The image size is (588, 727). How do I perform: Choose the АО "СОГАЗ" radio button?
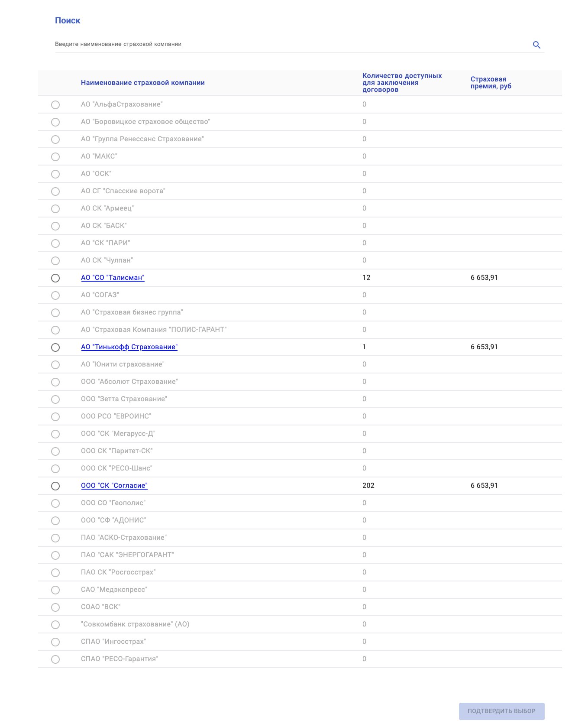click(55, 295)
